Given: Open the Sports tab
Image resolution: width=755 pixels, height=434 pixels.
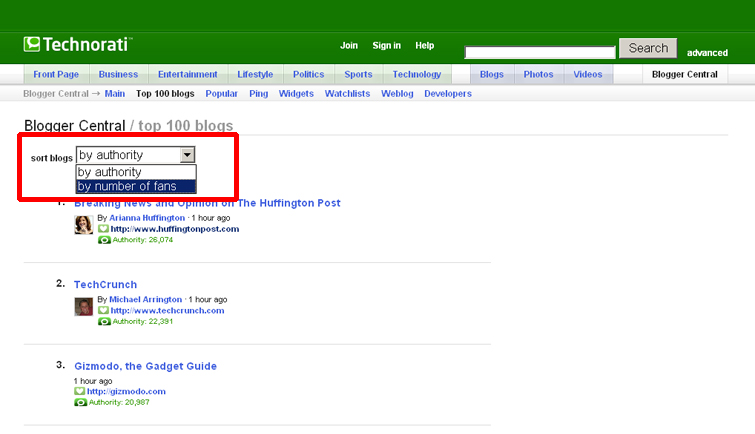Looking at the screenshot, I should click(358, 74).
